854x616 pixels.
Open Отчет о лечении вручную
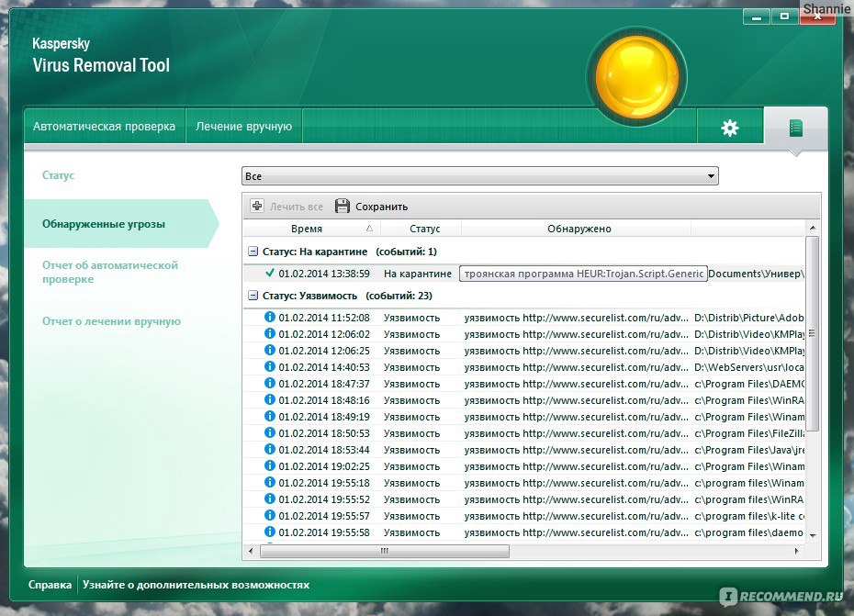click(111, 321)
